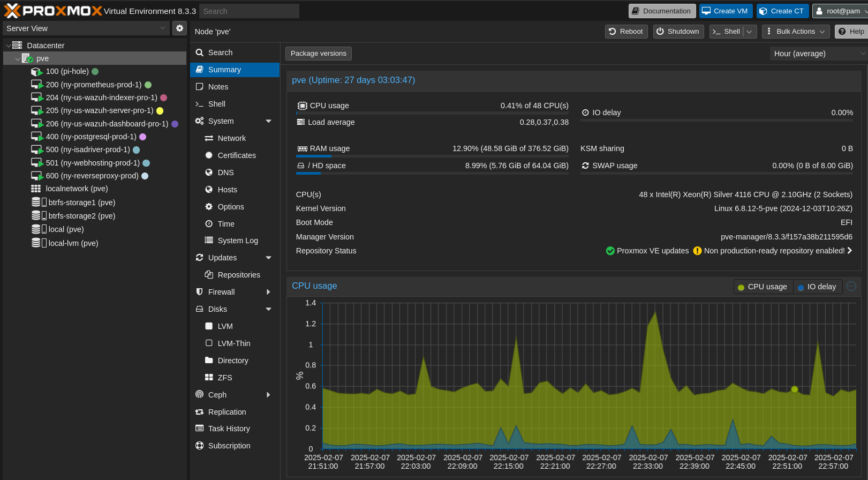Screen dimensions: 868x480
Task: Click the Help button
Action: (851, 32)
